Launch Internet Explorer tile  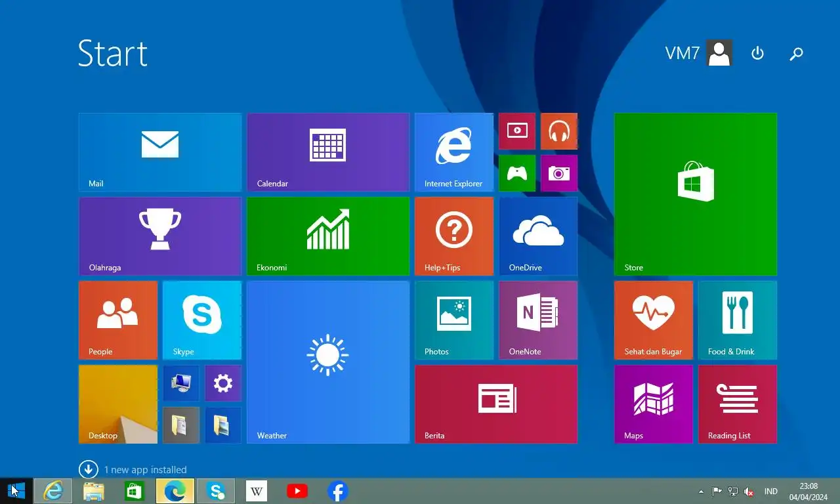pos(454,152)
